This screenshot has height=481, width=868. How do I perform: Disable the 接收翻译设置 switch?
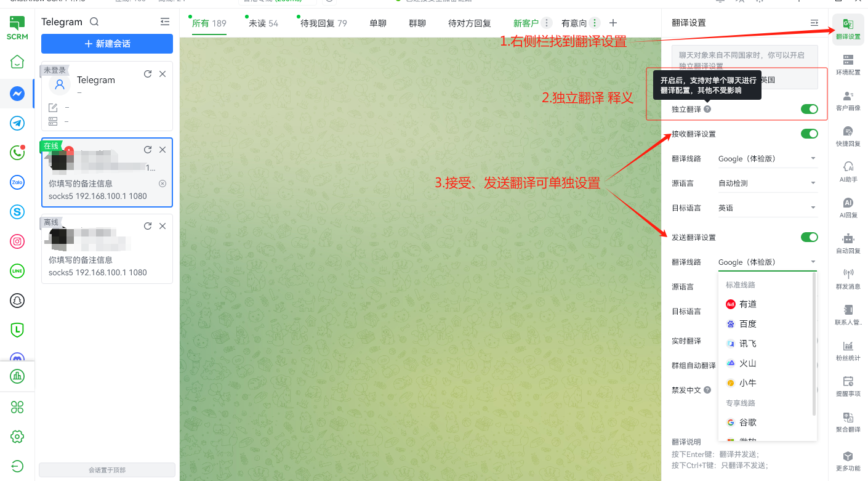809,134
